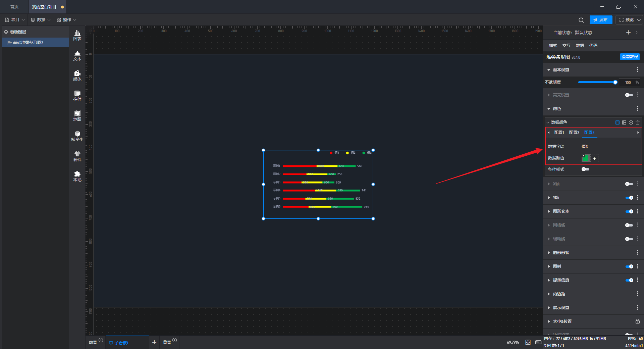Switch to the 交互 tab
The image size is (644, 349).
pyautogui.click(x=566, y=46)
